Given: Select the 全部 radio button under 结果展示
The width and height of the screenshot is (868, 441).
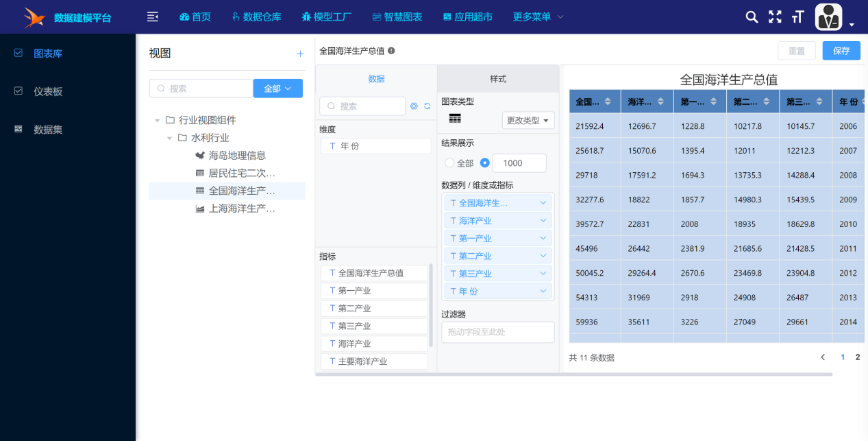Looking at the screenshot, I should click(449, 163).
